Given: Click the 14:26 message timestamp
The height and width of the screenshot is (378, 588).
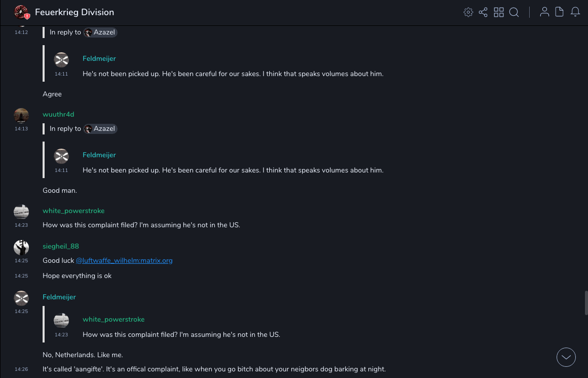Looking at the screenshot, I should click(21, 369).
